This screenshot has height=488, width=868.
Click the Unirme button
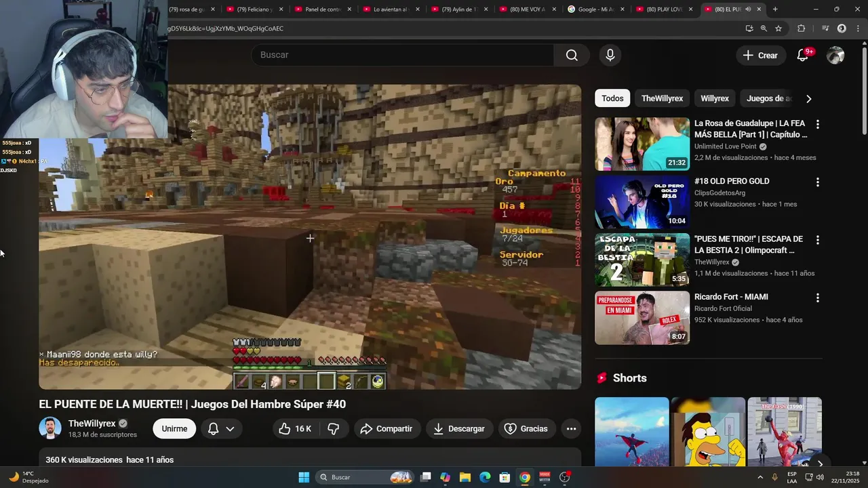(174, 428)
